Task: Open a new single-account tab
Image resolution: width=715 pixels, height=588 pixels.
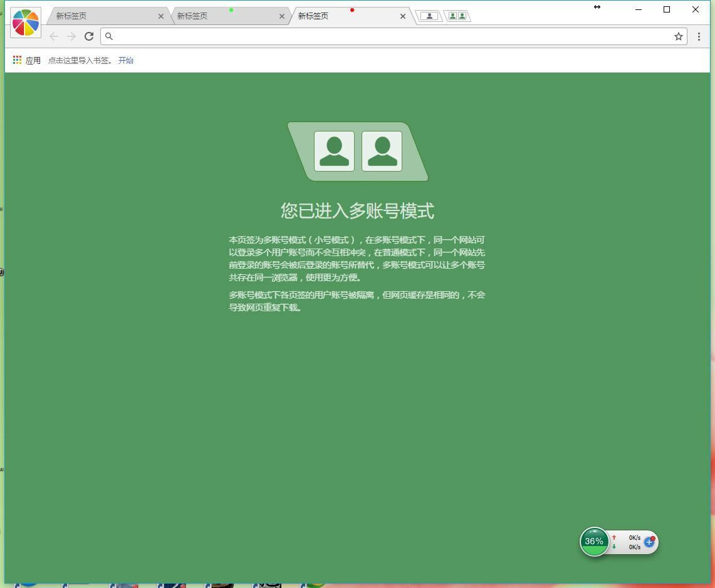Action: (429, 16)
